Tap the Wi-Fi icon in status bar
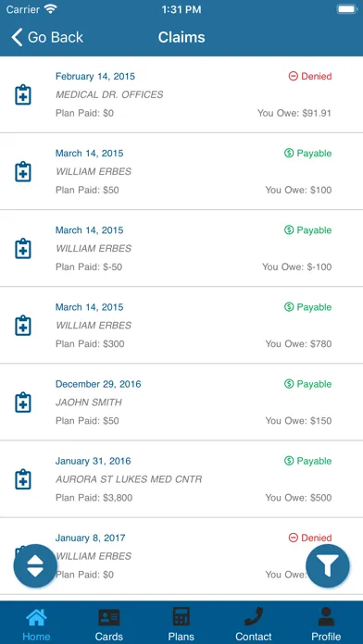Screen dimensions: 363x644 click(51, 9)
